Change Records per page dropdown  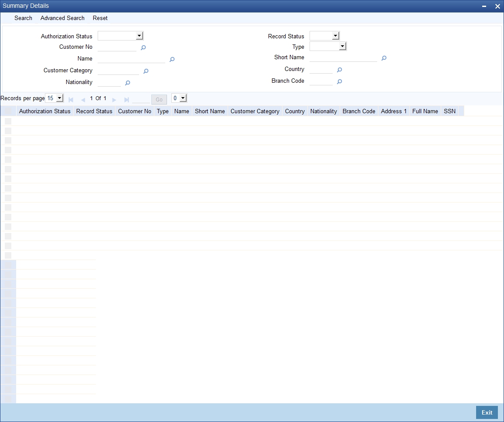[x=54, y=98]
